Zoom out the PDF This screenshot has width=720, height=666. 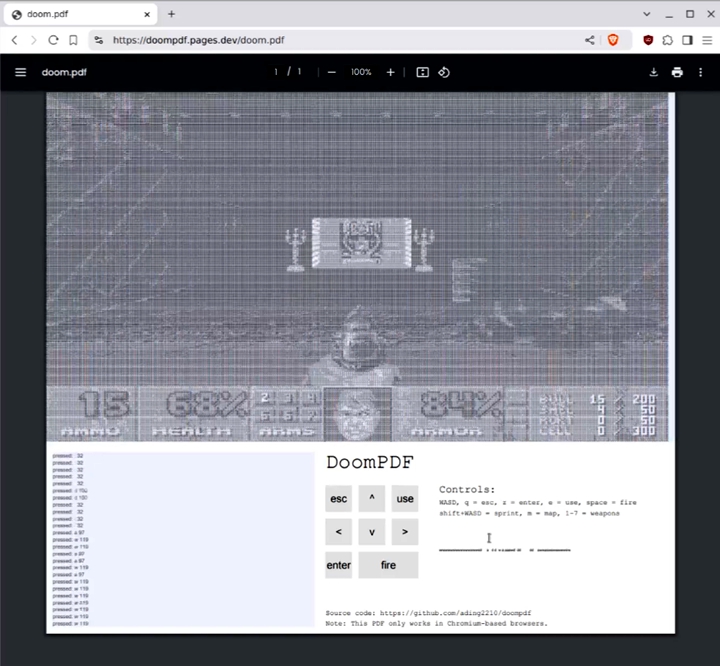[332, 72]
